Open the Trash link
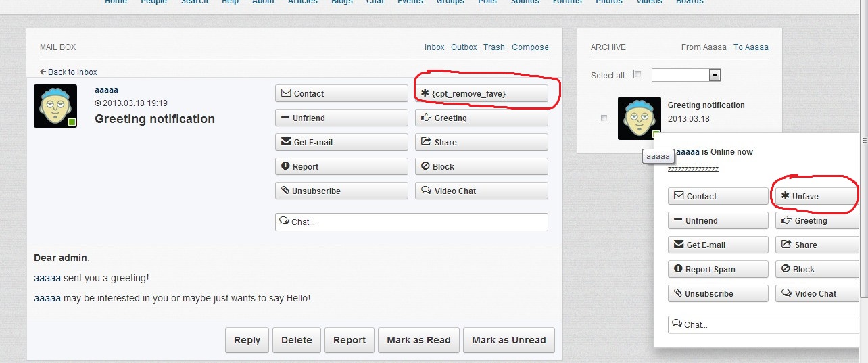Image resolution: width=868 pixels, height=363 pixels. 494,47
